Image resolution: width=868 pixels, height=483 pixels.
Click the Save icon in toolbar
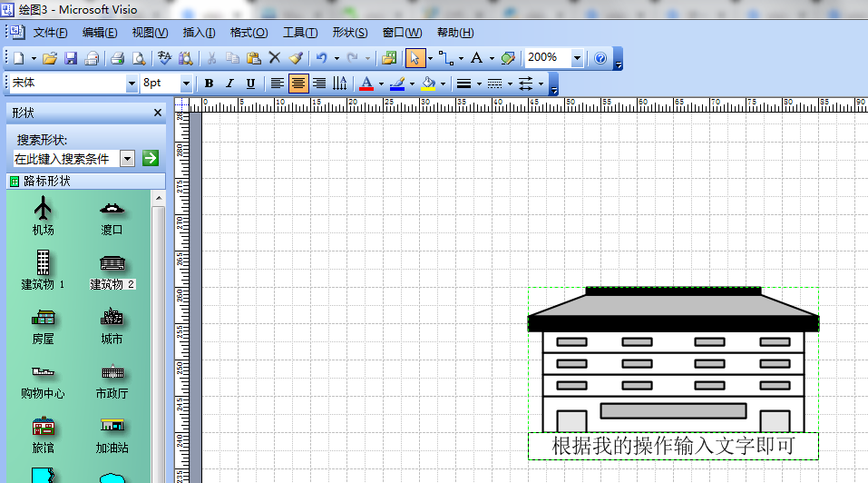[70, 58]
